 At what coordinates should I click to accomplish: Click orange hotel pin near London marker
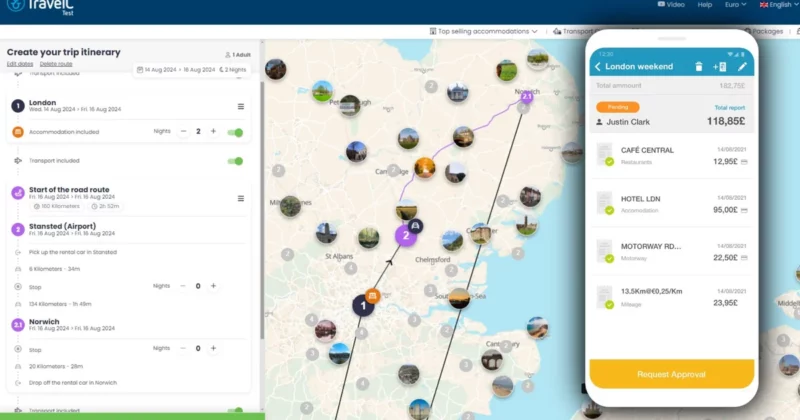point(372,295)
